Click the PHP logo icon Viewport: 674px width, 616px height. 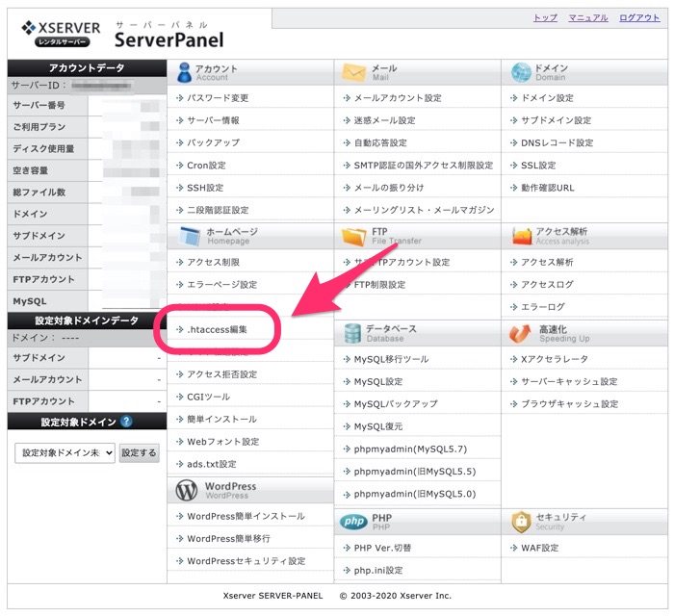click(353, 522)
